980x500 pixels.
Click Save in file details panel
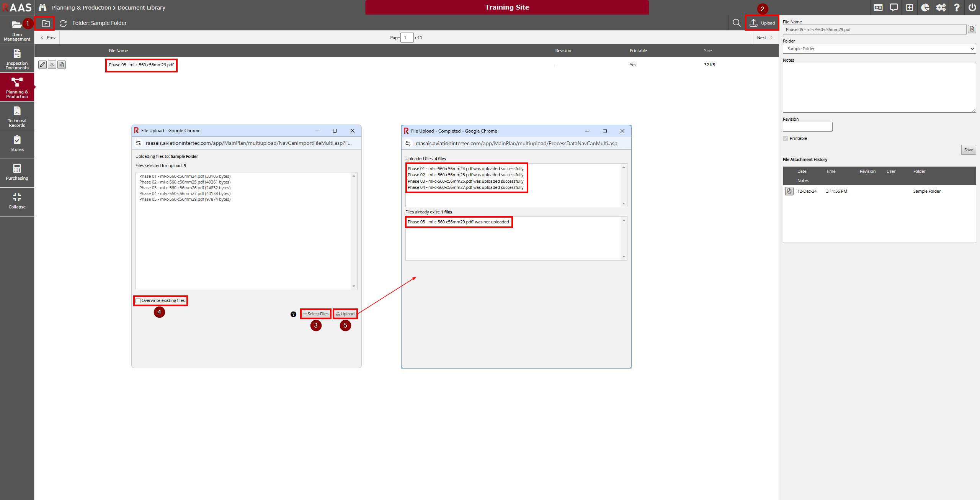tap(968, 150)
